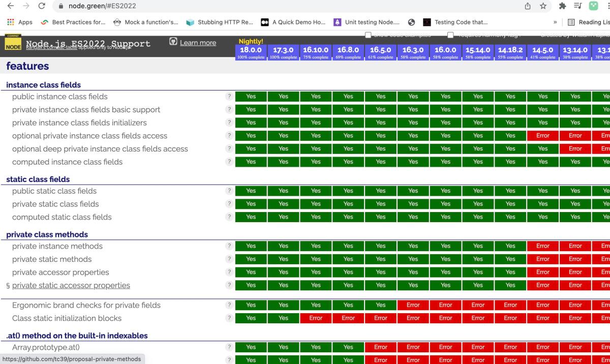Select the 16.5.0 version column header
The height and width of the screenshot is (364, 610).
[x=381, y=53]
